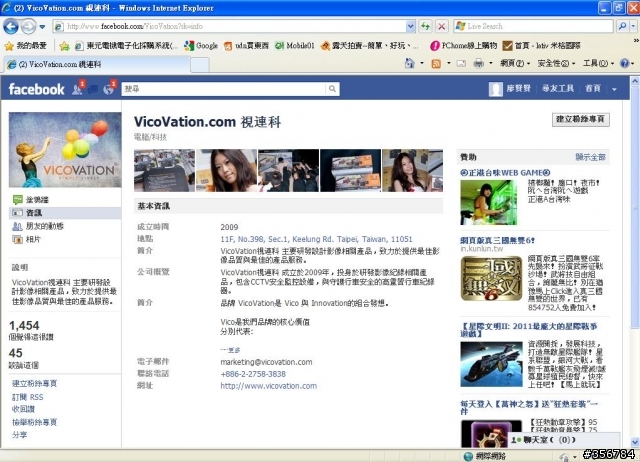Click the Print printer icon
Image resolution: width=640 pixels, height=462 pixels.
pyautogui.click(x=478, y=64)
